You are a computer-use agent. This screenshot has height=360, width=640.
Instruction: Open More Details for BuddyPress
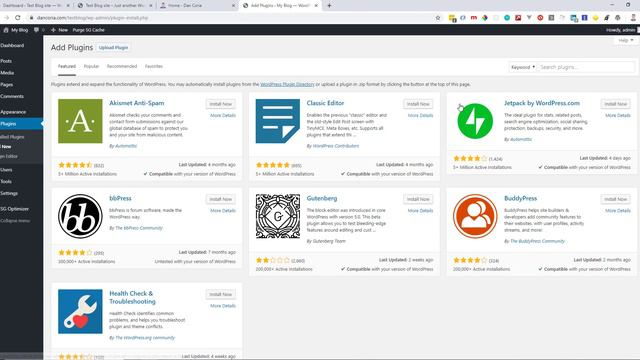[618, 211]
